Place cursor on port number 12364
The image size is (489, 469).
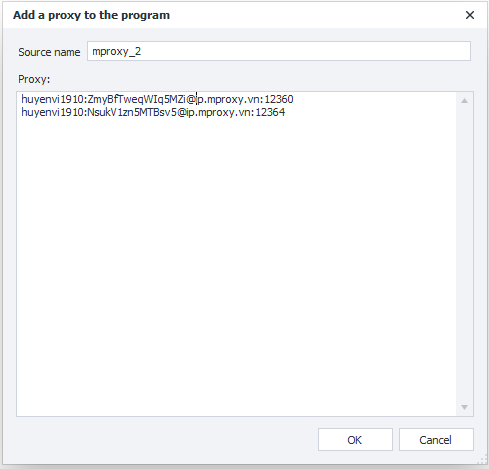(270, 112)
